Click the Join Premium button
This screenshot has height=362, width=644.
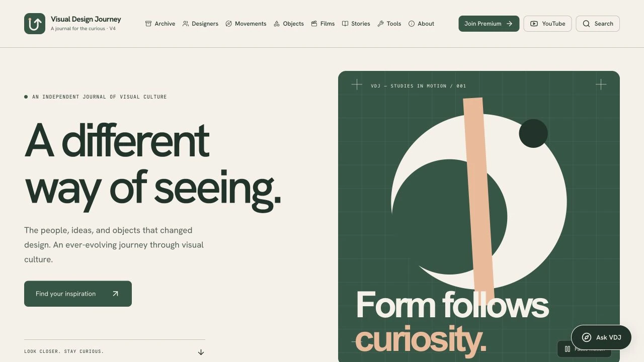coord(489,24)
